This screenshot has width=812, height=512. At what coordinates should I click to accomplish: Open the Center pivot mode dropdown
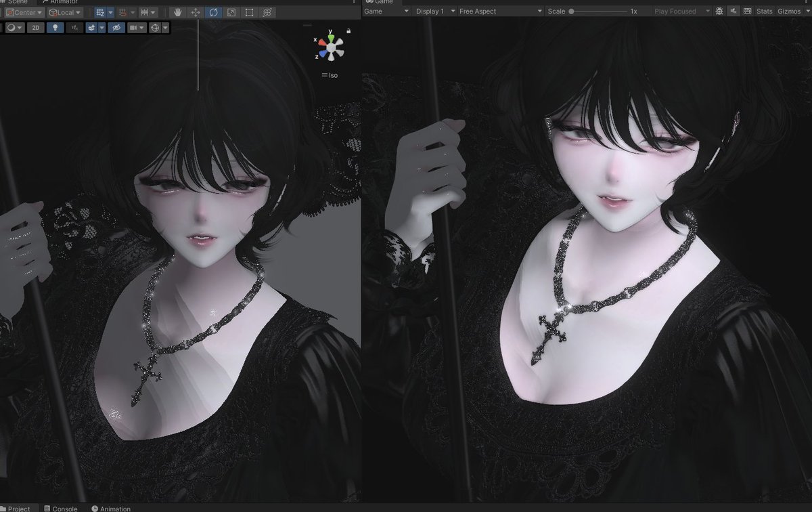point(25,12)
